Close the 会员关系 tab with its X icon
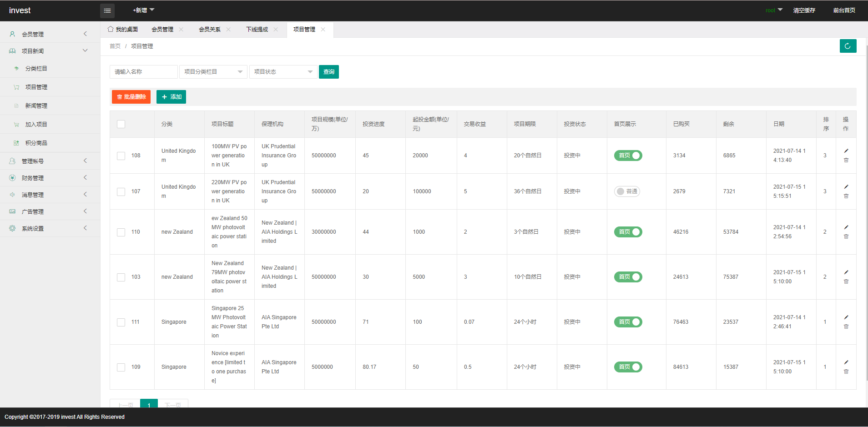The image size is (868, 427). (228, 30)
